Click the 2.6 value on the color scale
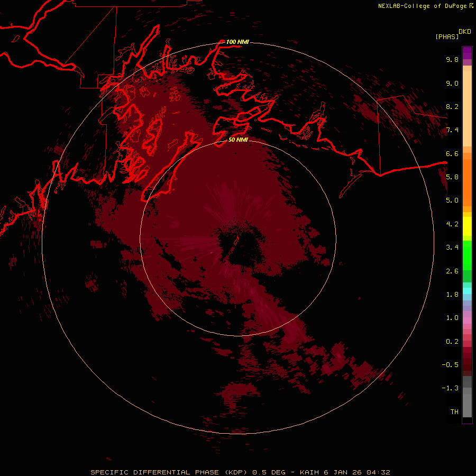 452,271
